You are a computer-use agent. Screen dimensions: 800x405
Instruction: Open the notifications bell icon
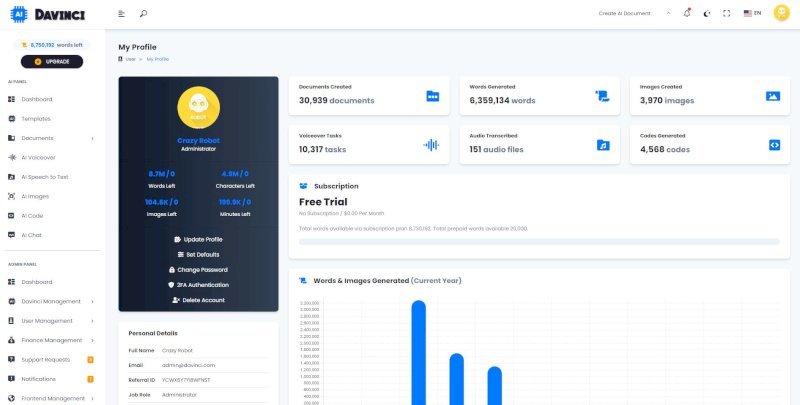tap(687, 13)
